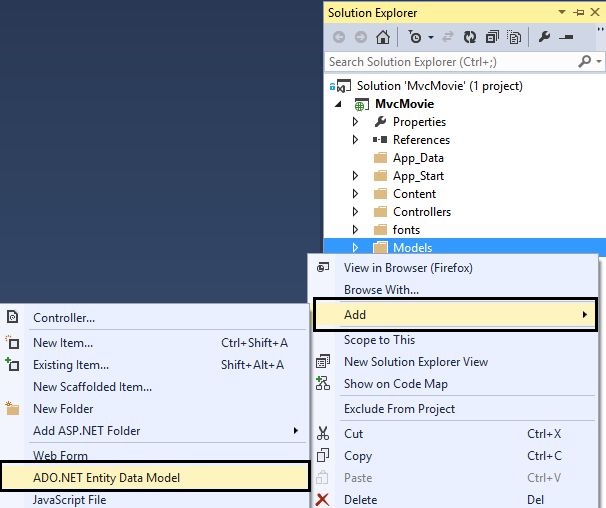606x508 pixels.
Task: Expand the Models folder
Action: click(x=355, y=247)
